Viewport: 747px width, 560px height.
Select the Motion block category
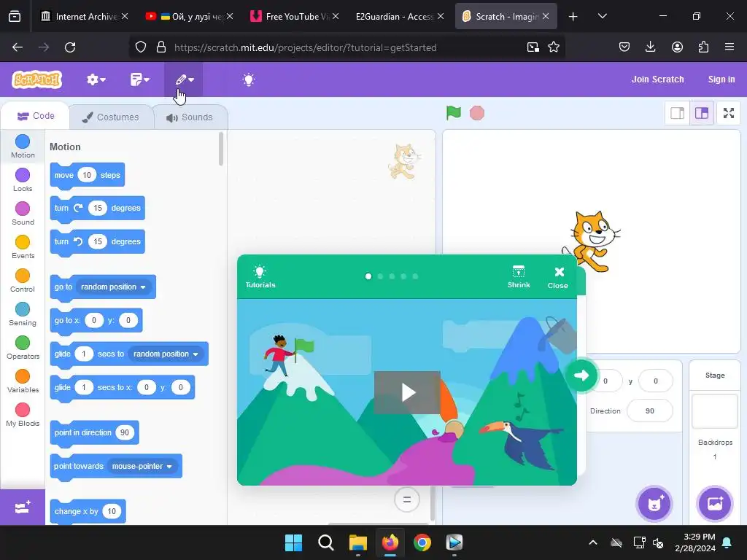pos(23,146)
